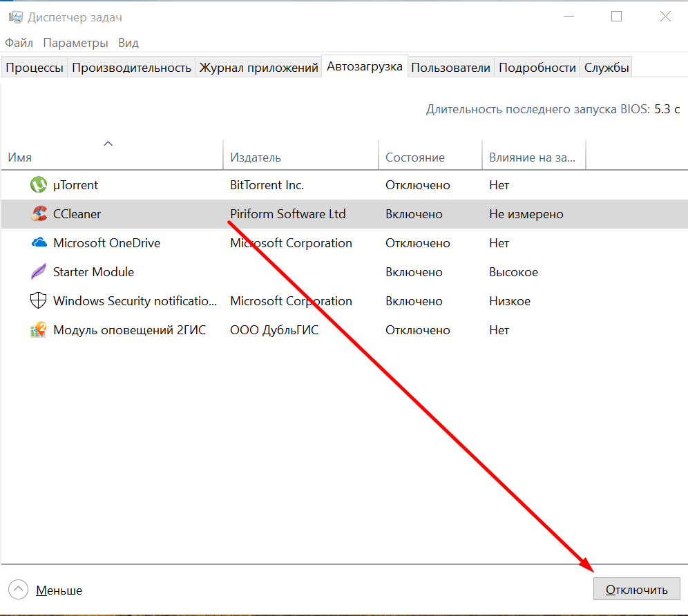Click Включено status in the CCleaner row
The height and width of the screenshot is (616, 688).
click(414, 213)
